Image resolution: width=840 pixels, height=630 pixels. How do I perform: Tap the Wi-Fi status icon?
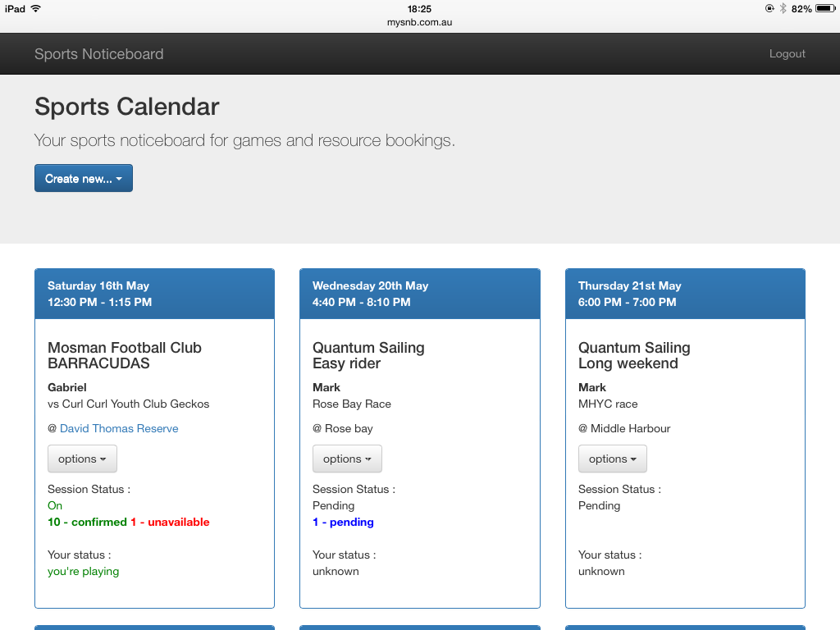tap(36, 8)
